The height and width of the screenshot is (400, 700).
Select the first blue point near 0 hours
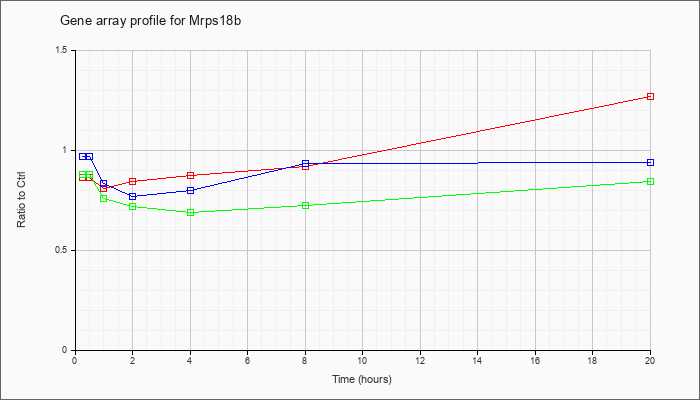tap(83, 156)
